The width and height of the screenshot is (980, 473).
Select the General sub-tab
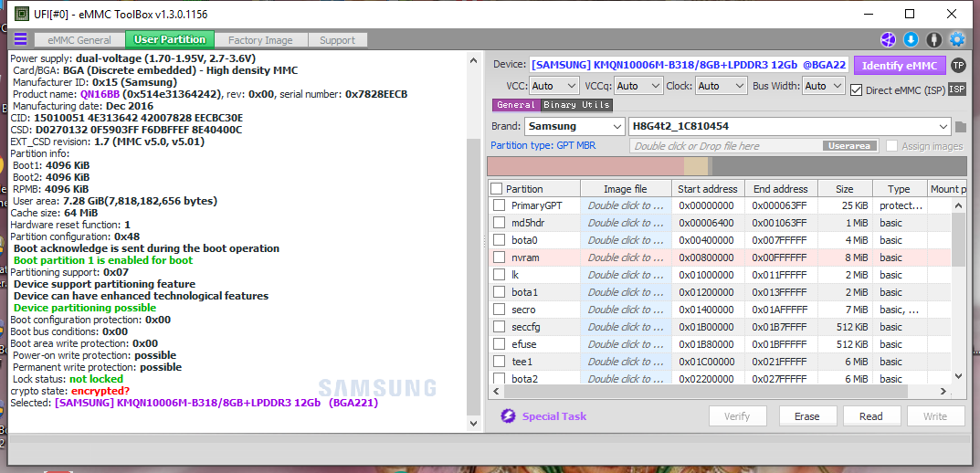516,105
